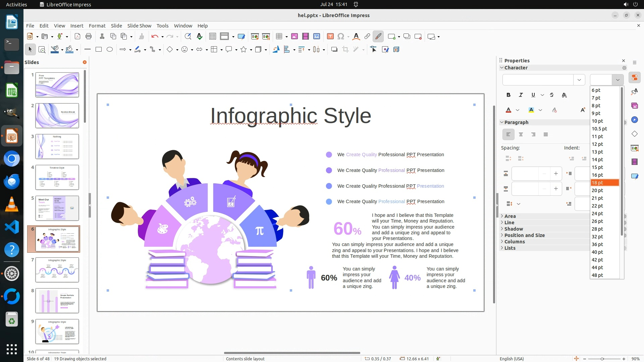This screenshot has height=362, width=644.
Task: Toggle the Display Grid button
Action: [212, 37]
